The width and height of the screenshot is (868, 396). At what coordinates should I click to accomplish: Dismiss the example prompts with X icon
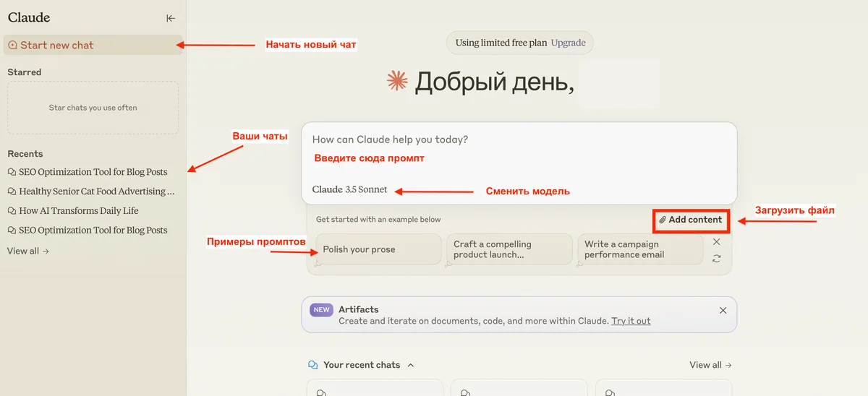(x=716, y=242)
